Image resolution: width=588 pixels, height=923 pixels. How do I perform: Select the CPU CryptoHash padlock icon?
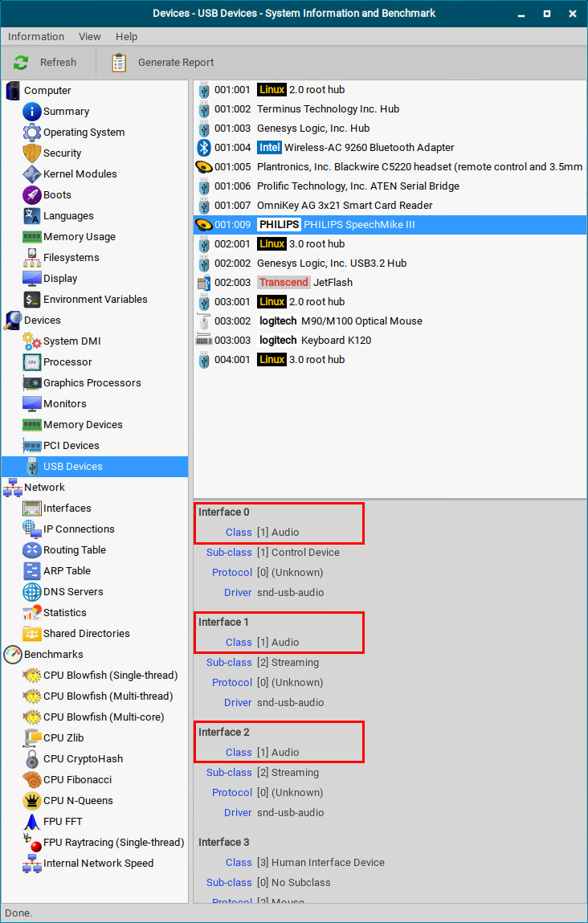[32, 758]
